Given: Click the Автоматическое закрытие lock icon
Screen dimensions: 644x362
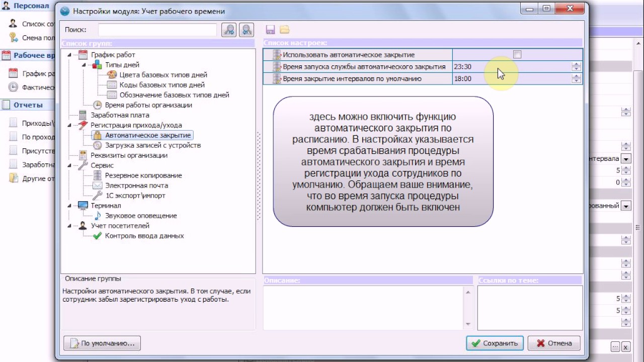Looking at the screenshot, I should point(98,135).
